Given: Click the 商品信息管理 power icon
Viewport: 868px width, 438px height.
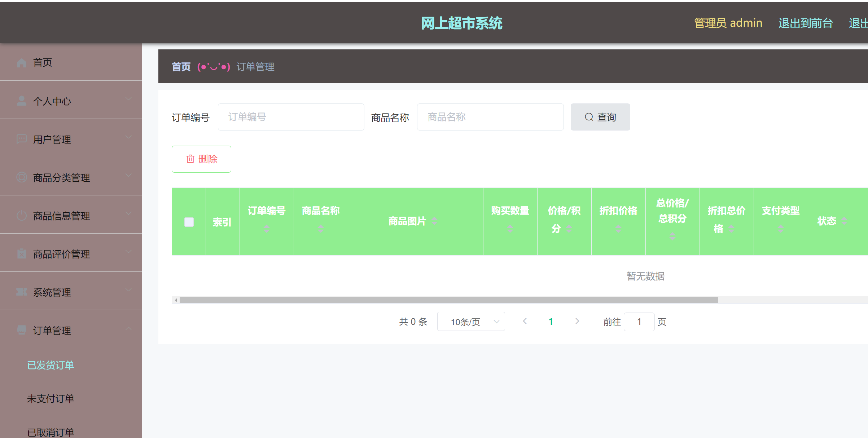Looking at the screenshot, I should pos(21,216).
